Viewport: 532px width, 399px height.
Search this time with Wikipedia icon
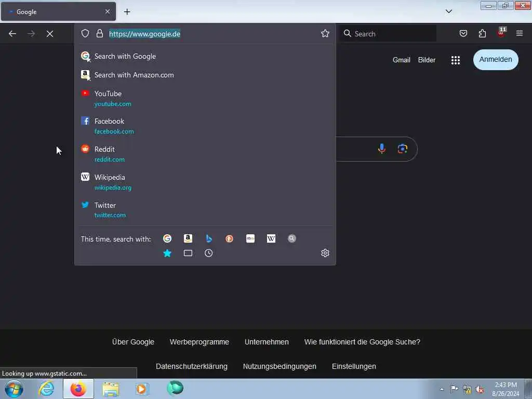(271, 238)
